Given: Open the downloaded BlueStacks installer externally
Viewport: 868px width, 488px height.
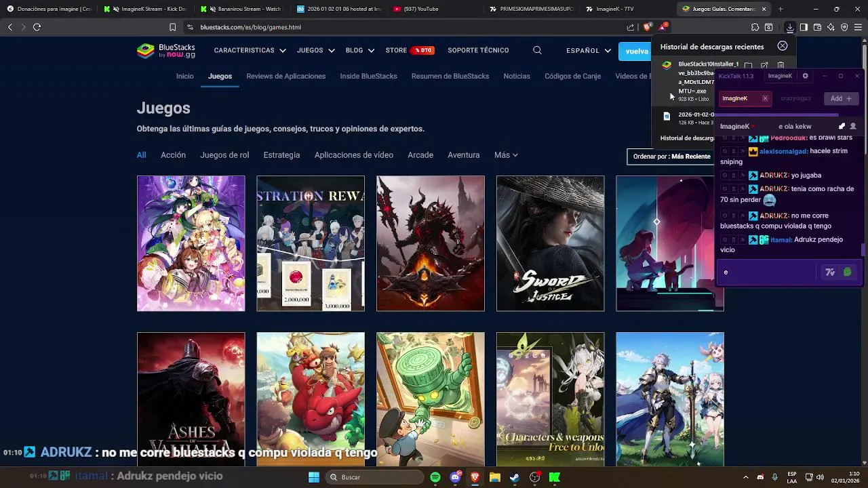Looking at the screenshot, I should coord(764,66).
